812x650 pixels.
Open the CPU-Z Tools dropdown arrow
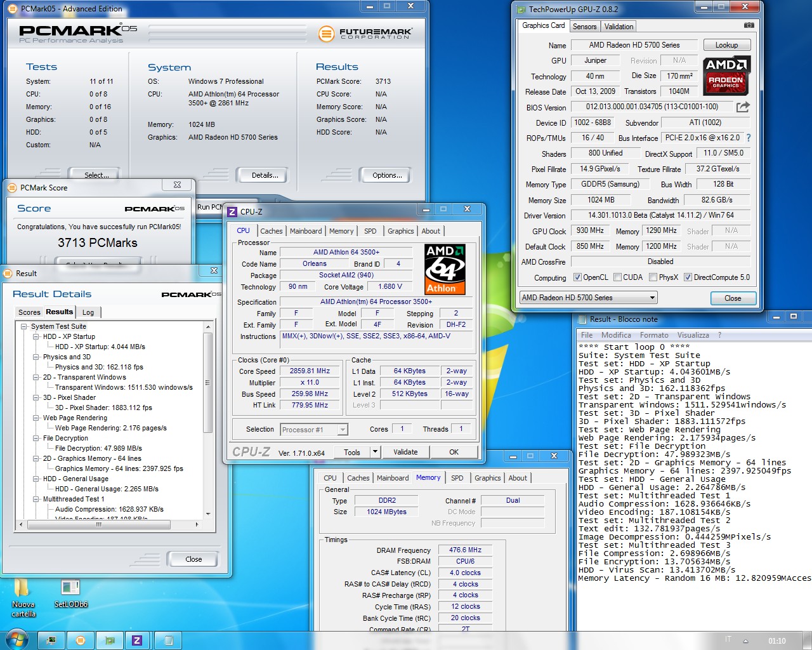tap(375, 452)
